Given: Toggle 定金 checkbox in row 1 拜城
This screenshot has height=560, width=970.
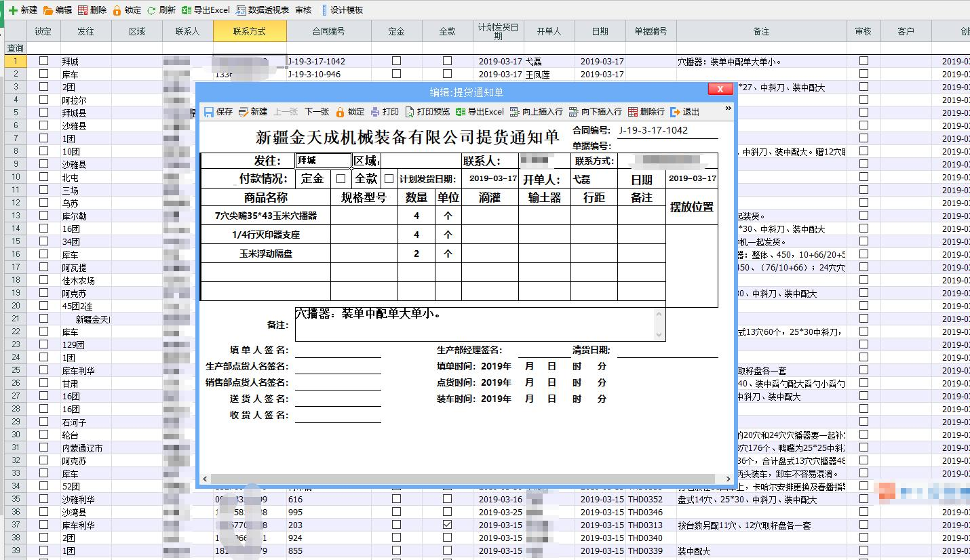Looking at the screenshot, I should 396,61.
